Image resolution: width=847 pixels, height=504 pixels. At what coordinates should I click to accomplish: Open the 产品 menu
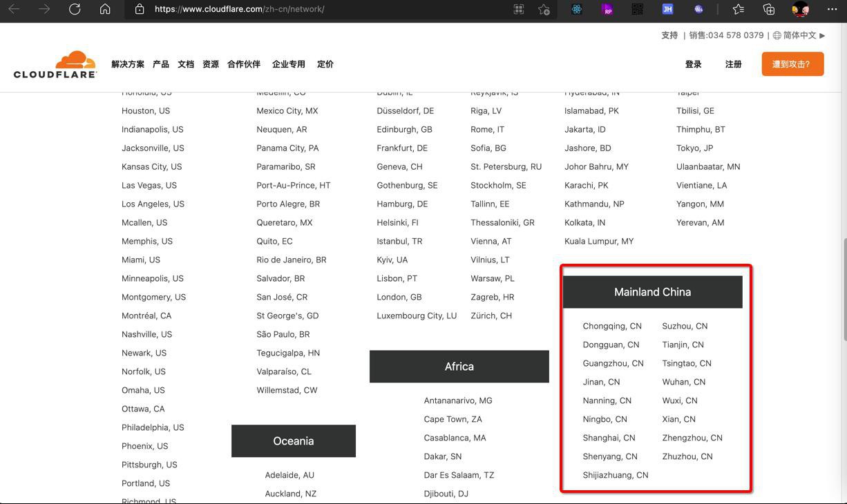pos(161,64)
